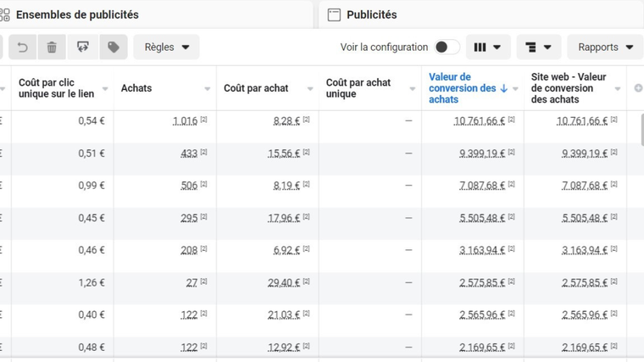
Task: Click the A/B test icon beside the trash
Action: coord(82,47)
